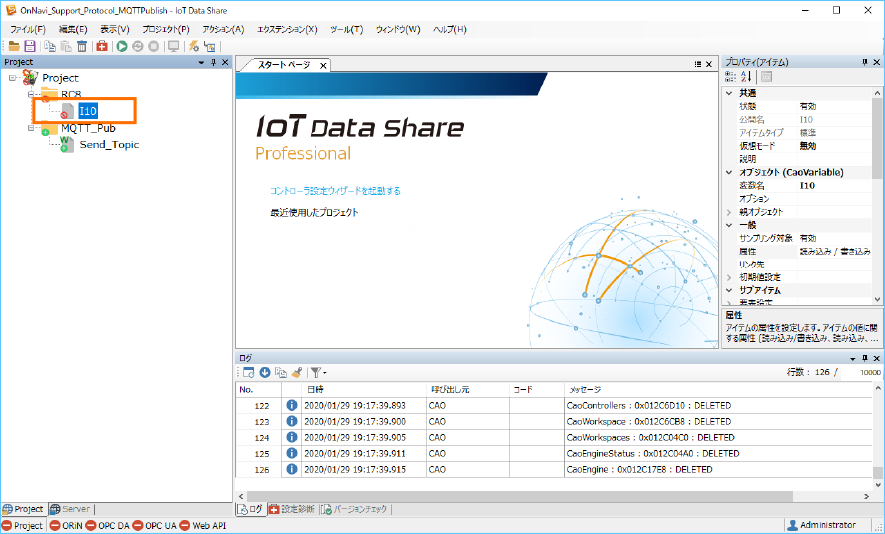
Task: Click the blue down-arrow log icon
Action: click(x=265, y=372)
